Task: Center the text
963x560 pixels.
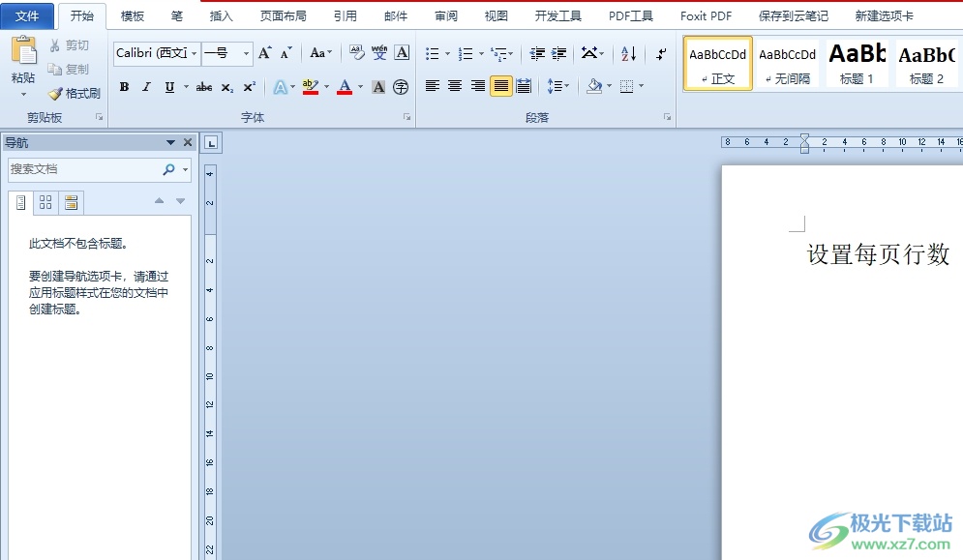Action: click(x=455, y=86)
